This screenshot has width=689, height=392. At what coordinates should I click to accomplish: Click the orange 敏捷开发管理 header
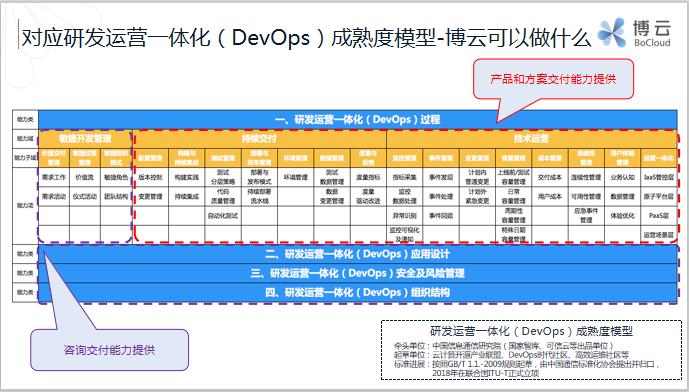click(x=85, y=139)
